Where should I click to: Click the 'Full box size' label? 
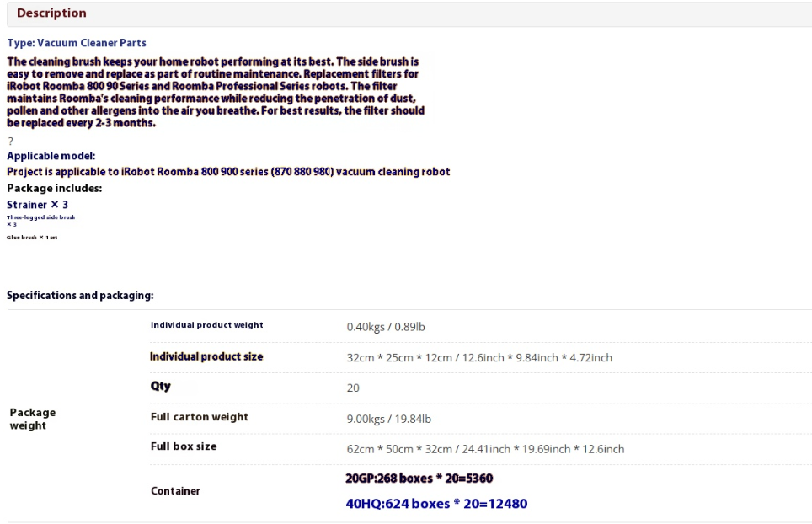pos(184,446)
